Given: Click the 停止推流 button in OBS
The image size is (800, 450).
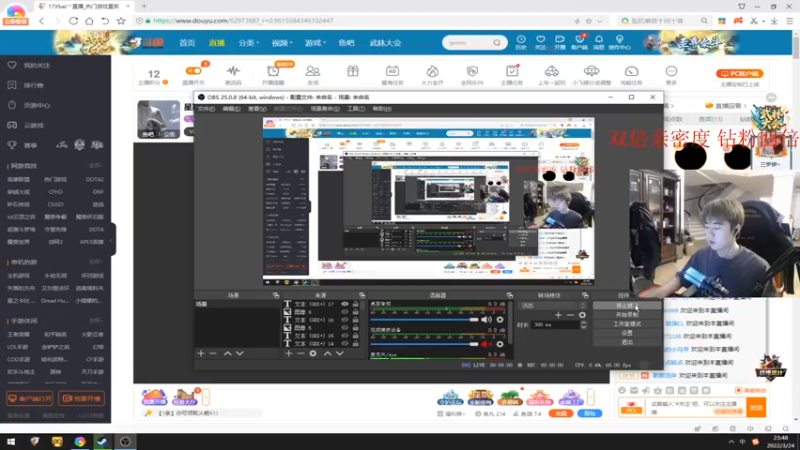Looking at the screenshot, I should (627, 306).
